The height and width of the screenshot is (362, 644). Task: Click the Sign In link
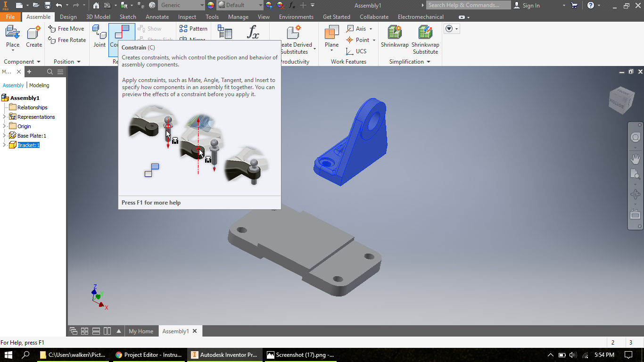[530, 5]
